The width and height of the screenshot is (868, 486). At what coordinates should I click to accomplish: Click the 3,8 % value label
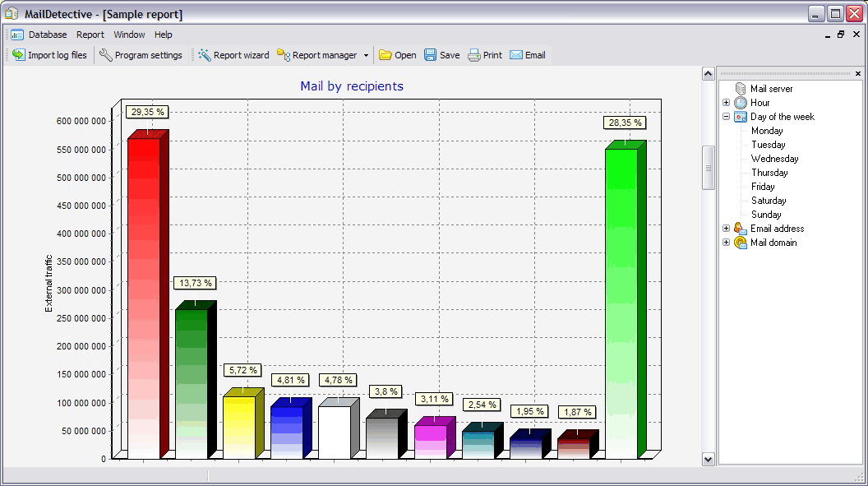tap(386, 391)
